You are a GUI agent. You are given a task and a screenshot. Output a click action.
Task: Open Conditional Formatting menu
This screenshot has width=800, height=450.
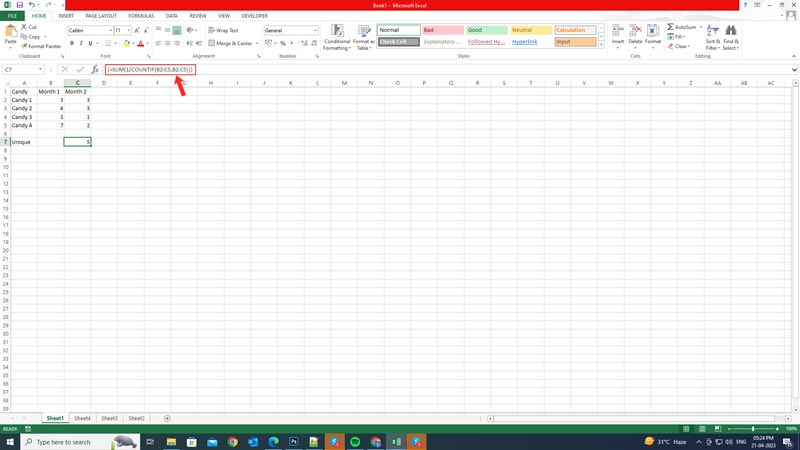click(337, 38)
